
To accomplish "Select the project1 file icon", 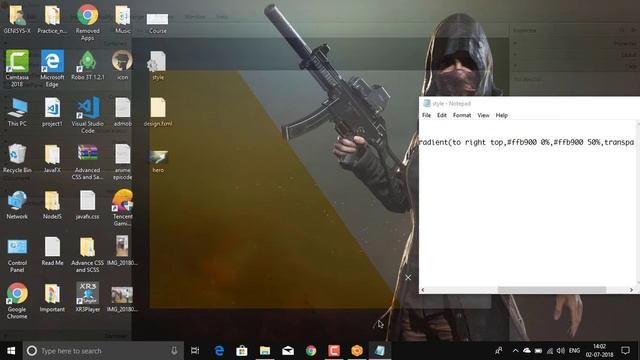I will 52,111.
